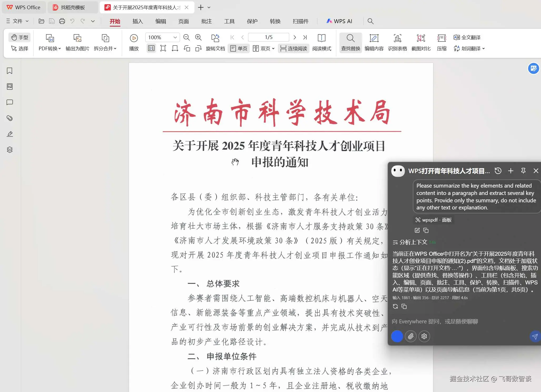541x392 pixels.
Task: Expand the 100% zoom level dropdown
Action: click(x=175, y=37)
